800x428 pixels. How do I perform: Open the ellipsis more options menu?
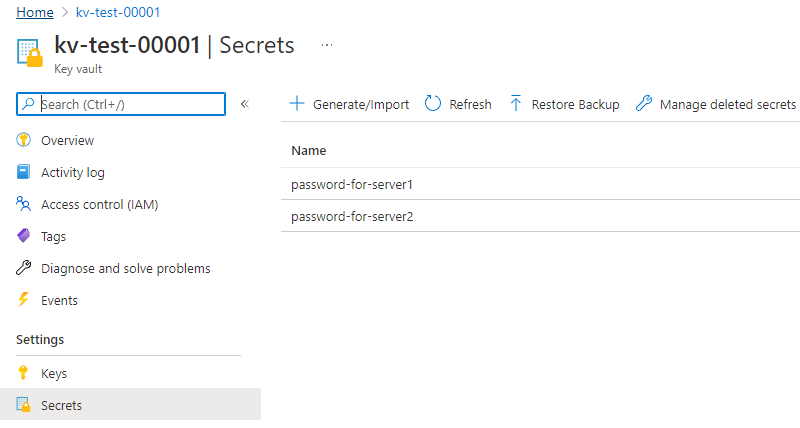pyautogui.click(x=327, y=45)
